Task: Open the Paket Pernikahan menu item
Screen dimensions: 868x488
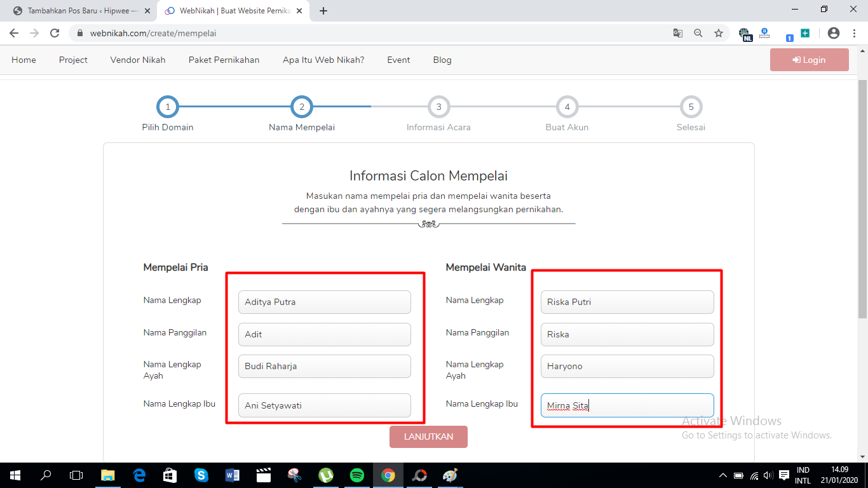Action: (x=224, y=59)
